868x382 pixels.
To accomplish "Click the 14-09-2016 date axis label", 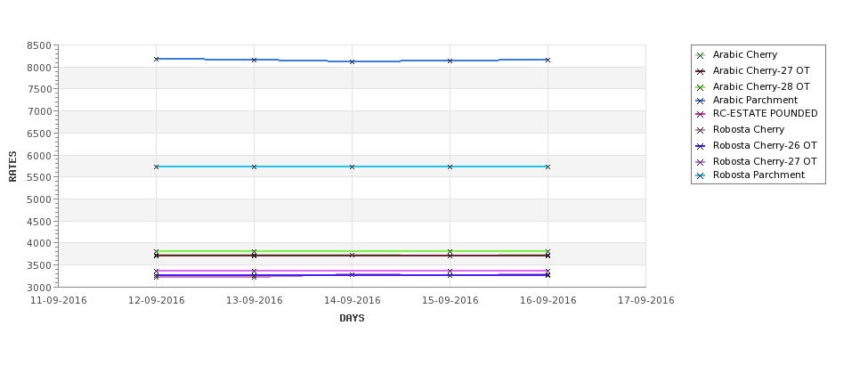I will click(352, 300).
